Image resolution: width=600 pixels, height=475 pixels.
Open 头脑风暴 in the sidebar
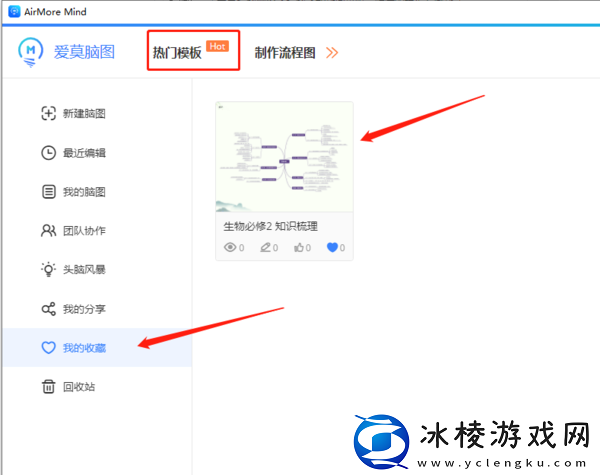click(84, 270)
